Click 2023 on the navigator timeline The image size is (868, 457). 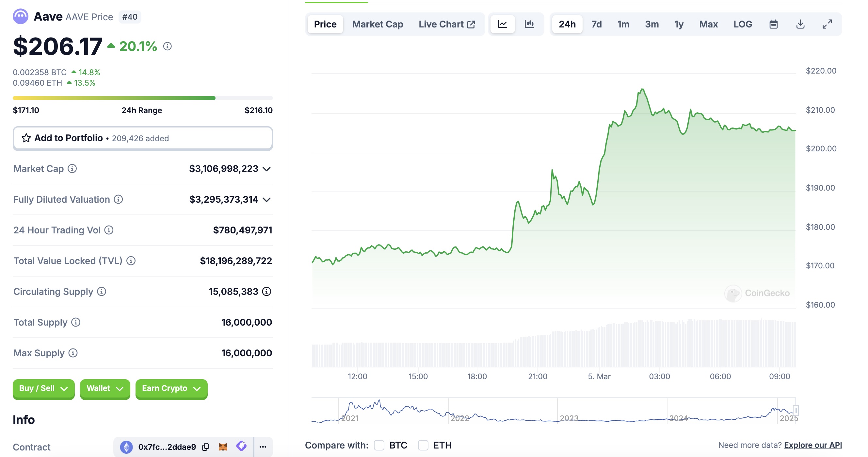point(569,418)
